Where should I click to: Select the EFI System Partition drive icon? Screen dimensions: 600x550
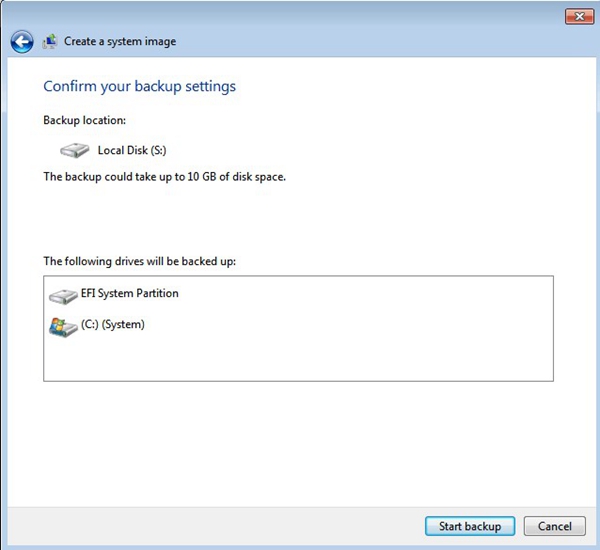[x=64, y=297]
